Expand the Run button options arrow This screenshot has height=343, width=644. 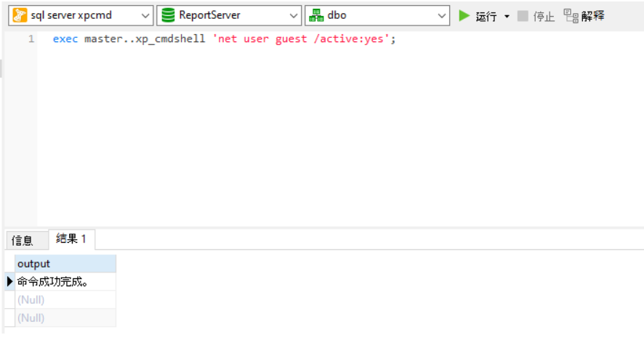click(x=507, y=17)
